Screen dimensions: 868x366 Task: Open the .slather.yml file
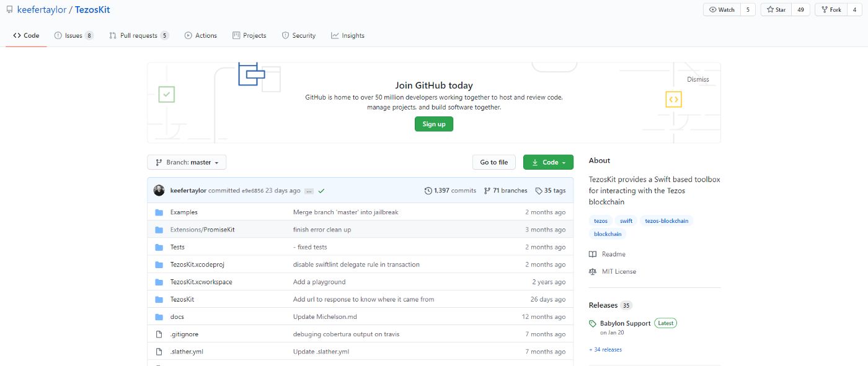[x=187, y=351]
